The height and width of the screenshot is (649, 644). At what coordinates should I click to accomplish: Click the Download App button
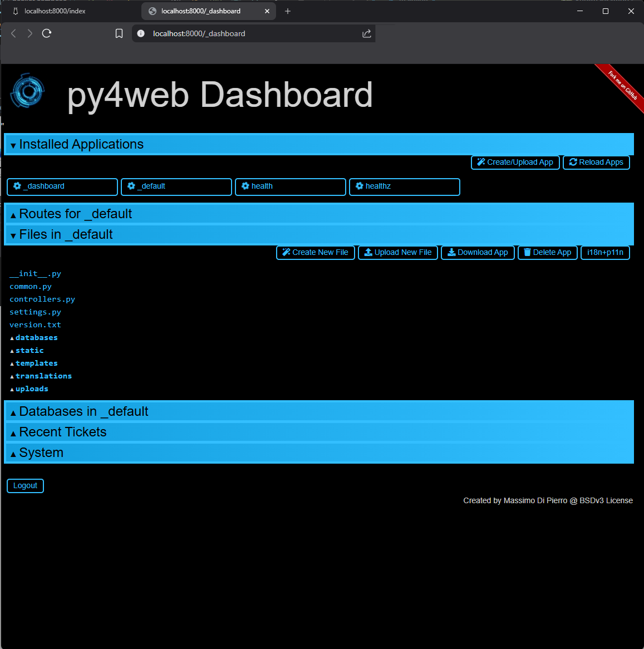click(x=478, y=253)
